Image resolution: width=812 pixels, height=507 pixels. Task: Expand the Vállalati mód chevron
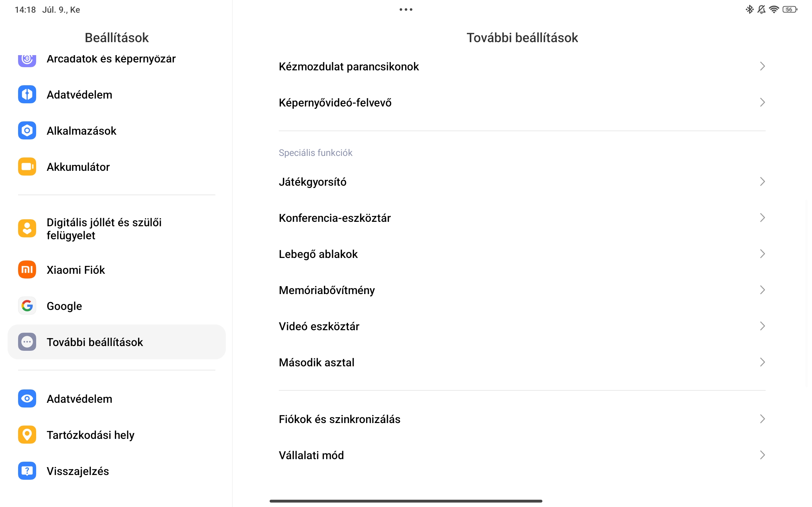(762, 455)
